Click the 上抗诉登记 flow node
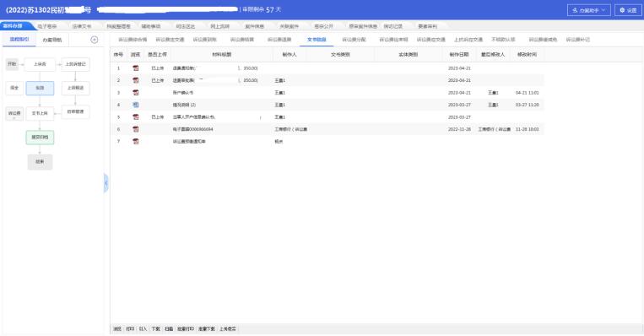 coord(76,64)
